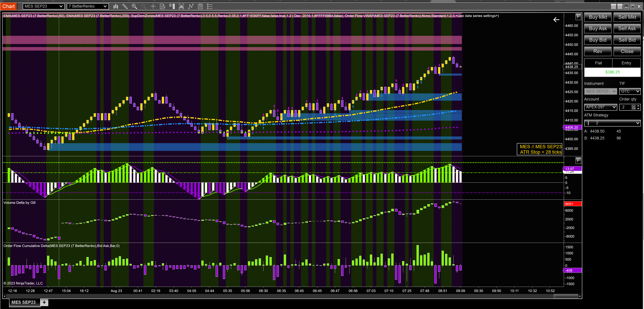Click the greyed zoom out magnifier icon
Screen dimensions: 644x309
[144, 7]
